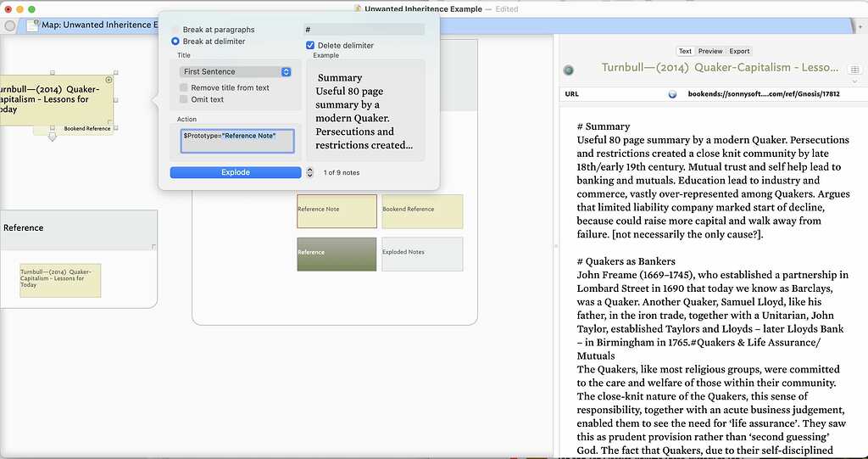Expand the chevron below table icon
Image resolution: width=868 pixels, height=459 pixels.
click(854, 81)
